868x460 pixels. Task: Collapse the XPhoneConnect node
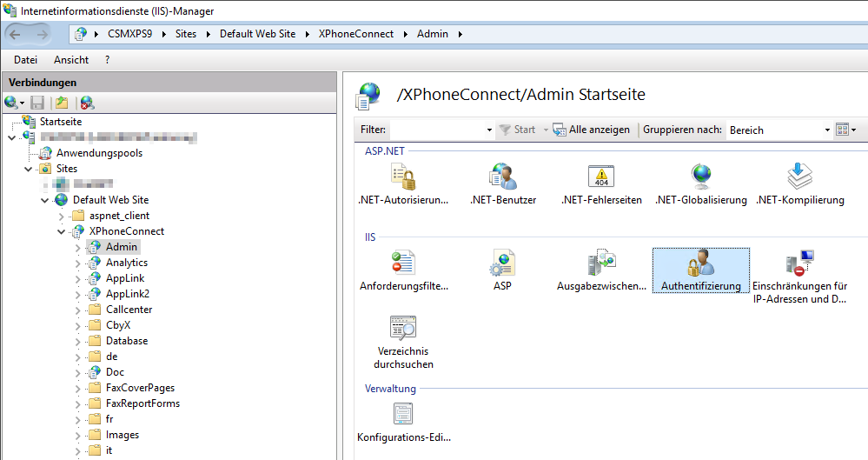point(62,231)
